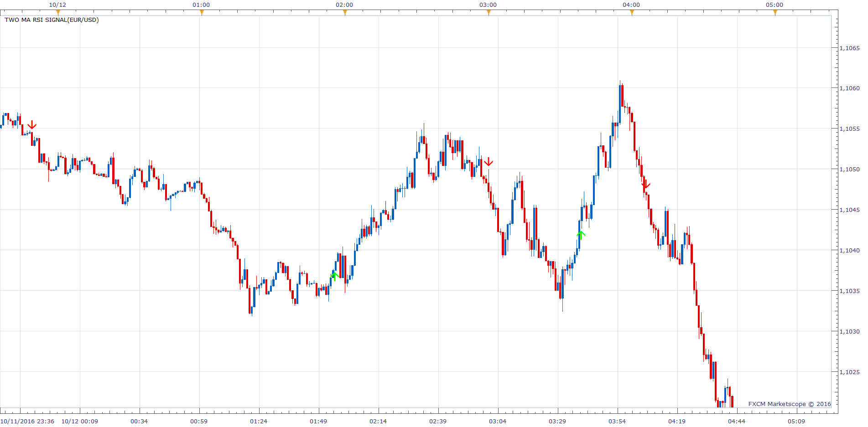Image resolution: width=868 pixels, height=427 pixels.
Task: Click the 1,1025 price axis label
Action: [849, 372]
